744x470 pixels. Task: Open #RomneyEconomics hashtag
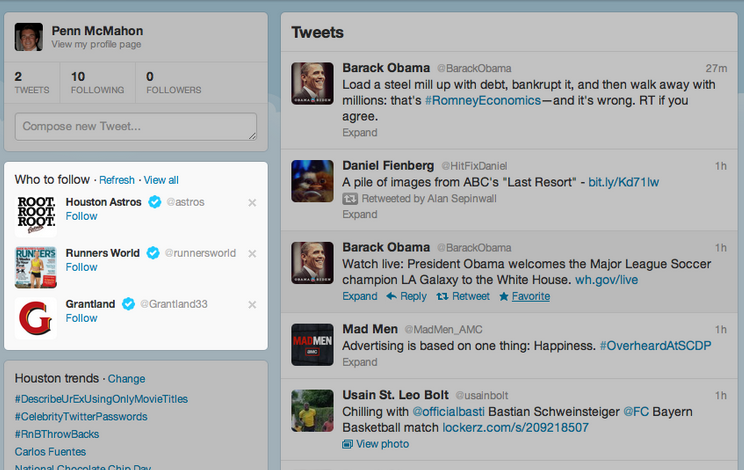[x=483, y=101]
